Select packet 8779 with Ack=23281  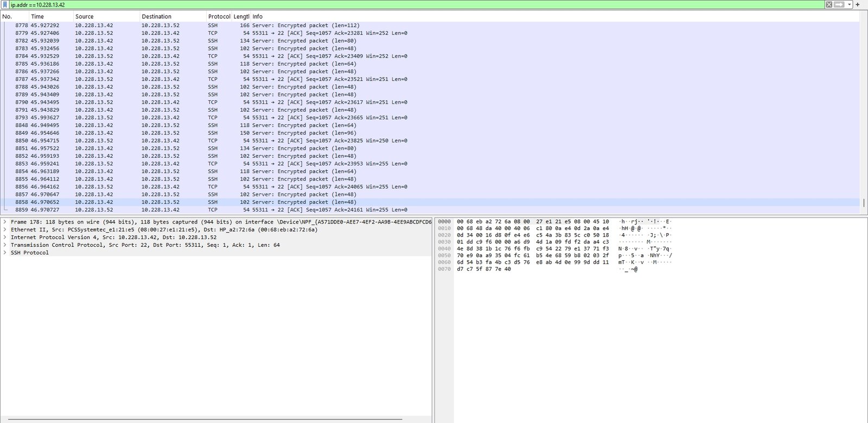(430, 33)
